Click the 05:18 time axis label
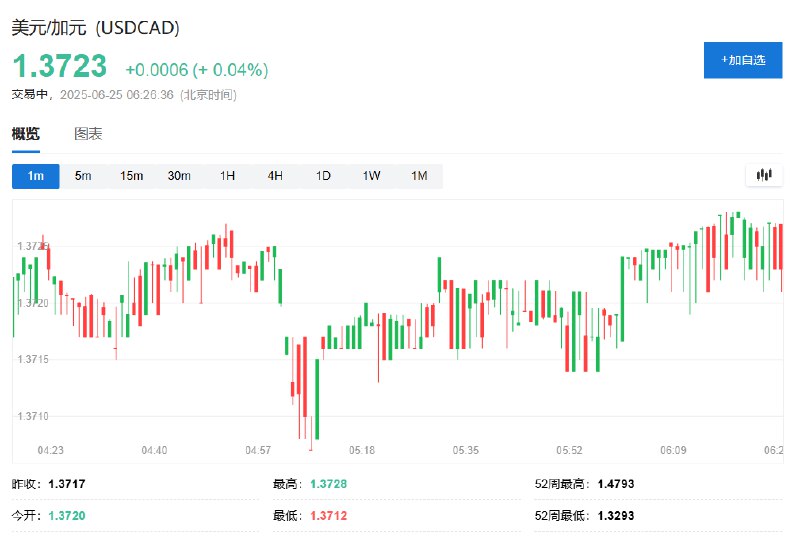Viewport: 800px width, 546px height. click(362, 450)
